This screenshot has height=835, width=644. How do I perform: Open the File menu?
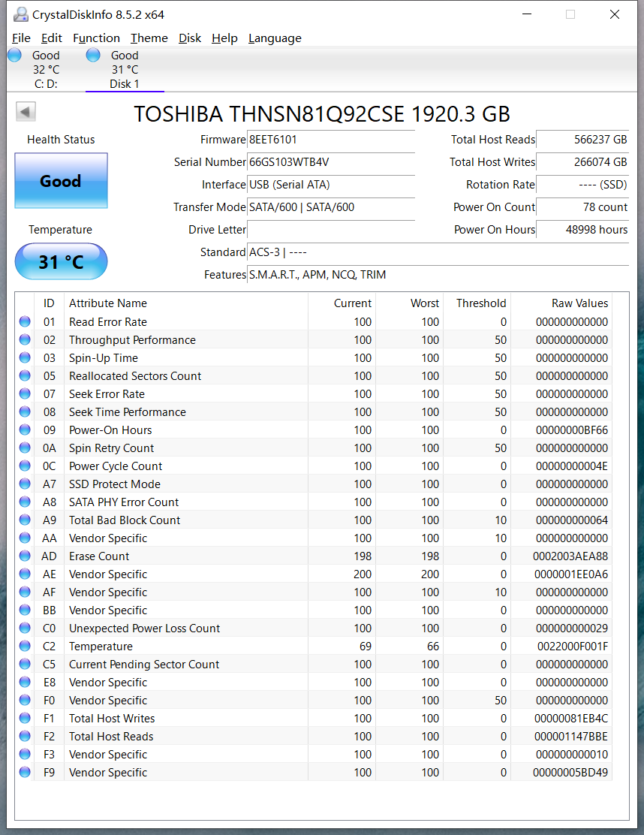[x=21, y=38]
